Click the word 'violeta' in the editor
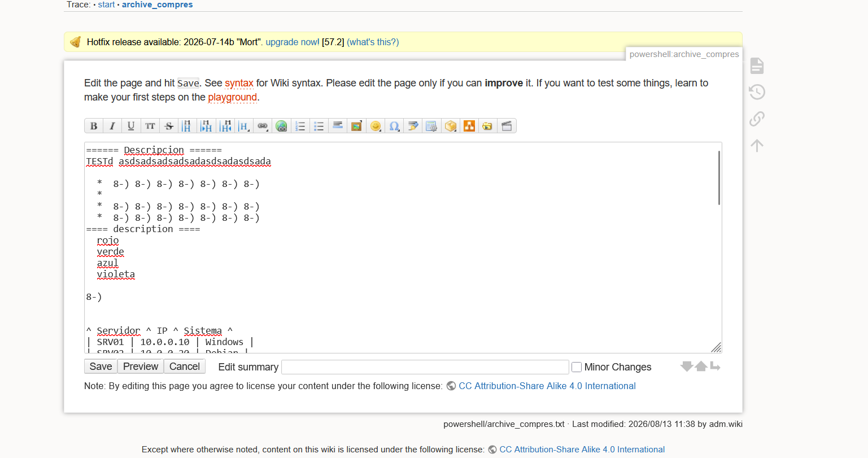868x458 pixels. pyautogui.click(x=116, y=274)
